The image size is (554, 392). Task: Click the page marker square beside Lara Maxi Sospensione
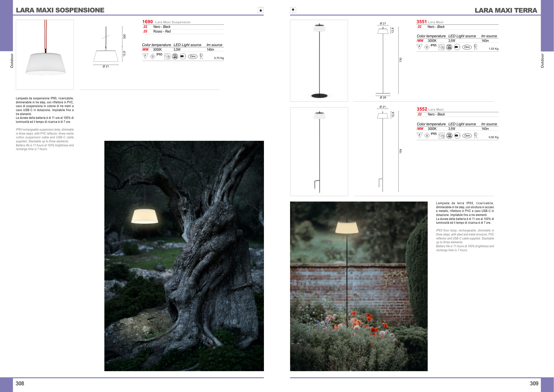[x=261, y=10]
